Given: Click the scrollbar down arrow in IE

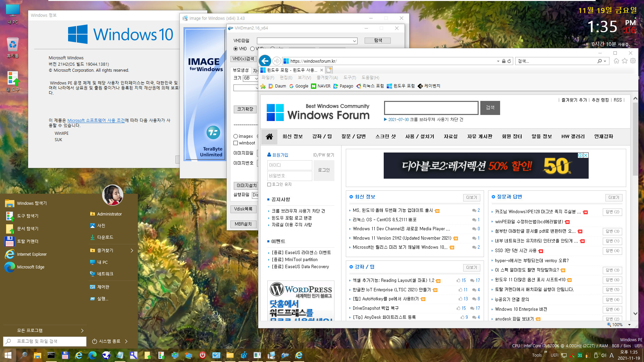Looking at the screenshot, I should point(635,314).
